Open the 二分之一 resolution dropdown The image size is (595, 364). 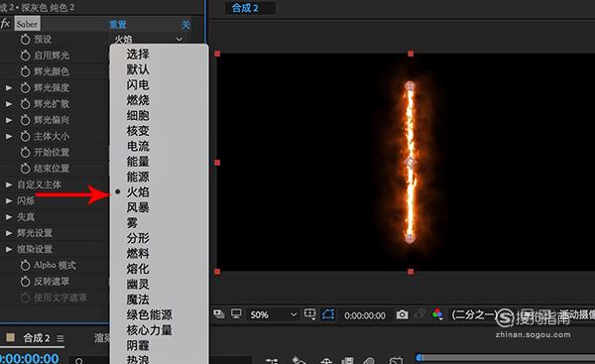point(474,315)
